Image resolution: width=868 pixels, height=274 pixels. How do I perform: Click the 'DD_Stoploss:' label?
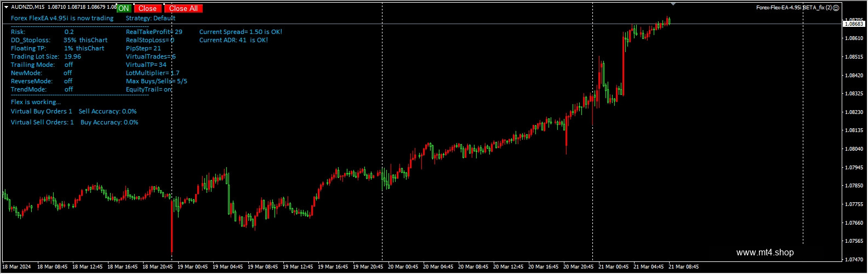[31, 40]
